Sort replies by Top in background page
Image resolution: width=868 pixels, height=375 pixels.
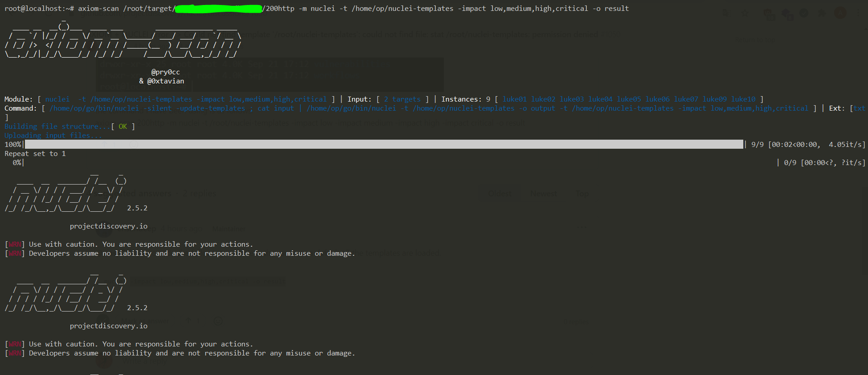point(582,194)
